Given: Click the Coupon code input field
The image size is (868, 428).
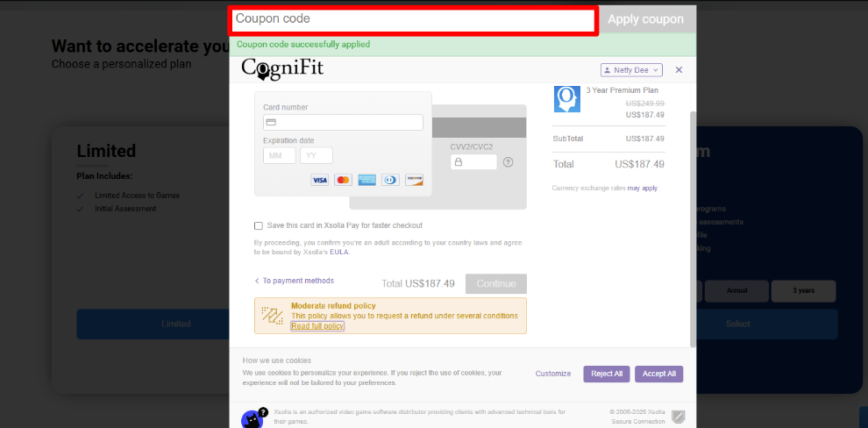Looking at the screenshot, I should [x=413, y=20].
